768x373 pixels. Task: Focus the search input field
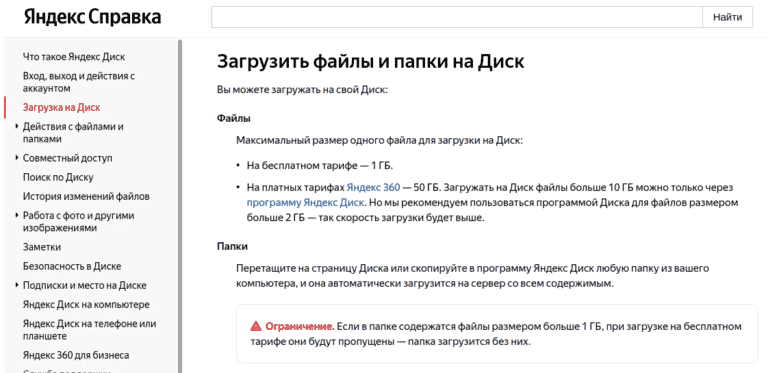click(x=457, y=18)
